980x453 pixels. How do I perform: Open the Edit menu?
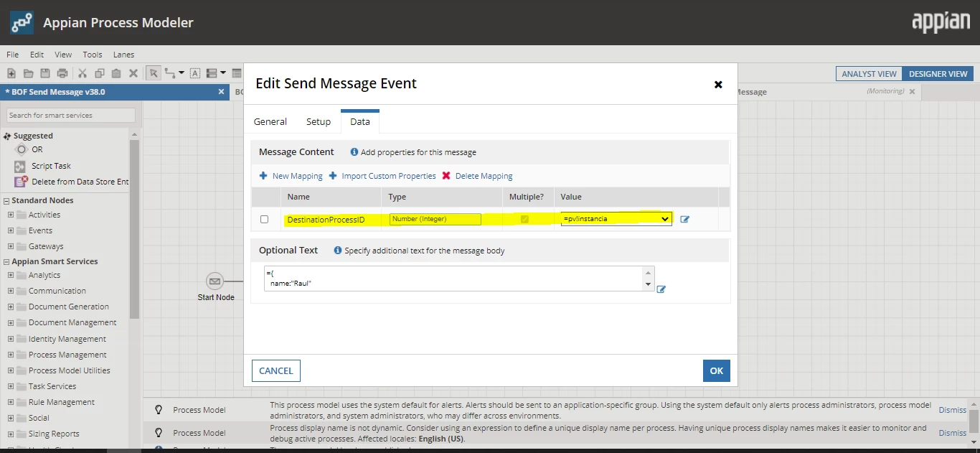tap(37, 55)
